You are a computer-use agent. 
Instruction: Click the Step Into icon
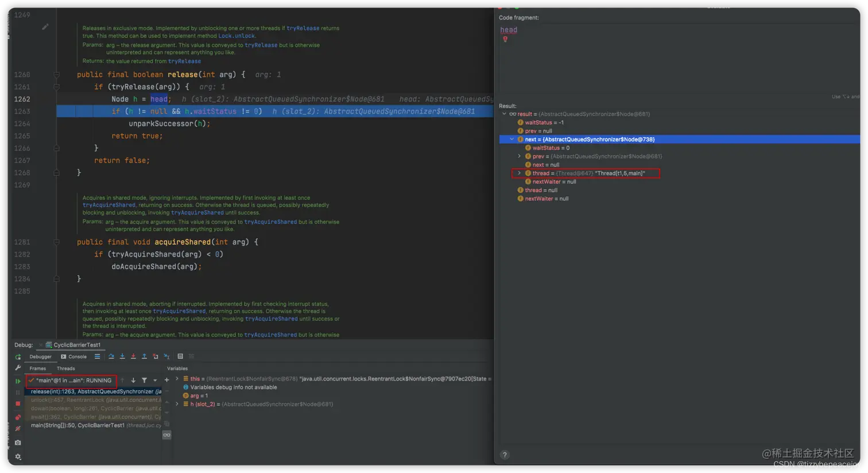coord(122,356)
